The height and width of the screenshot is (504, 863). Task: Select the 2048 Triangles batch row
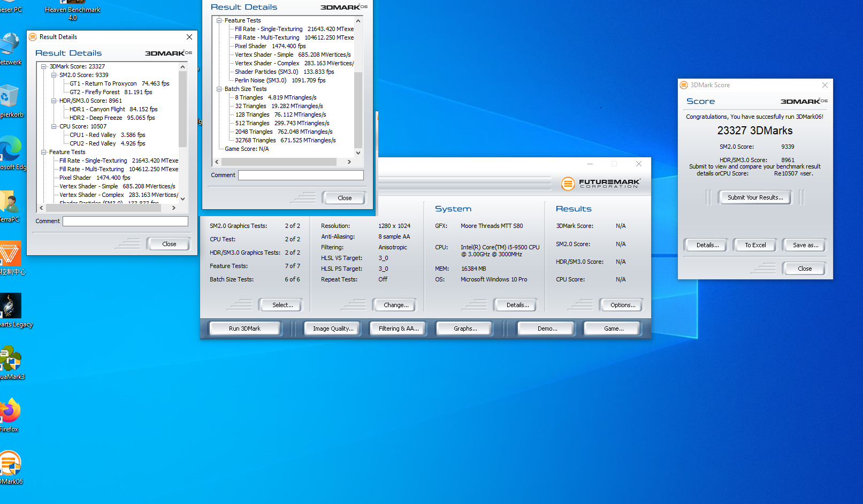[x=284, y=132]
